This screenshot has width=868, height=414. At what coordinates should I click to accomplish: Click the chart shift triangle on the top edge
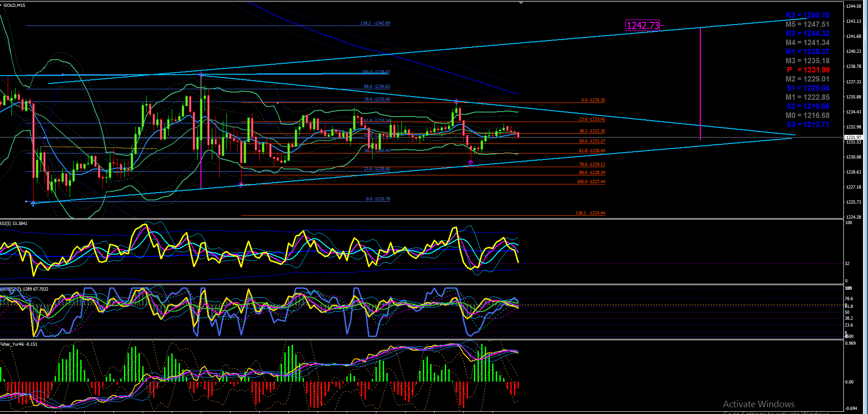tap(521, 3)
